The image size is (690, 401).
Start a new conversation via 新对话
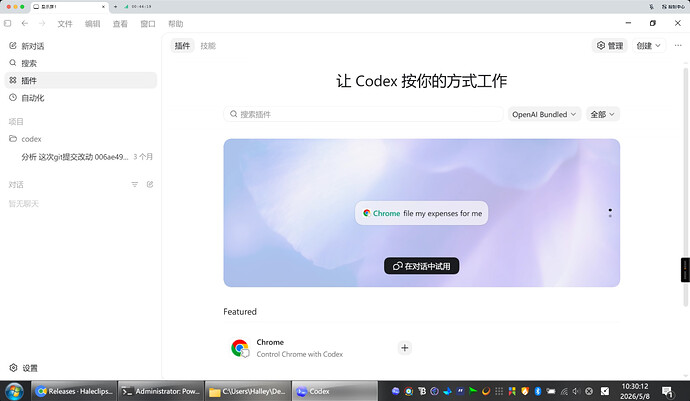point(81,46)
